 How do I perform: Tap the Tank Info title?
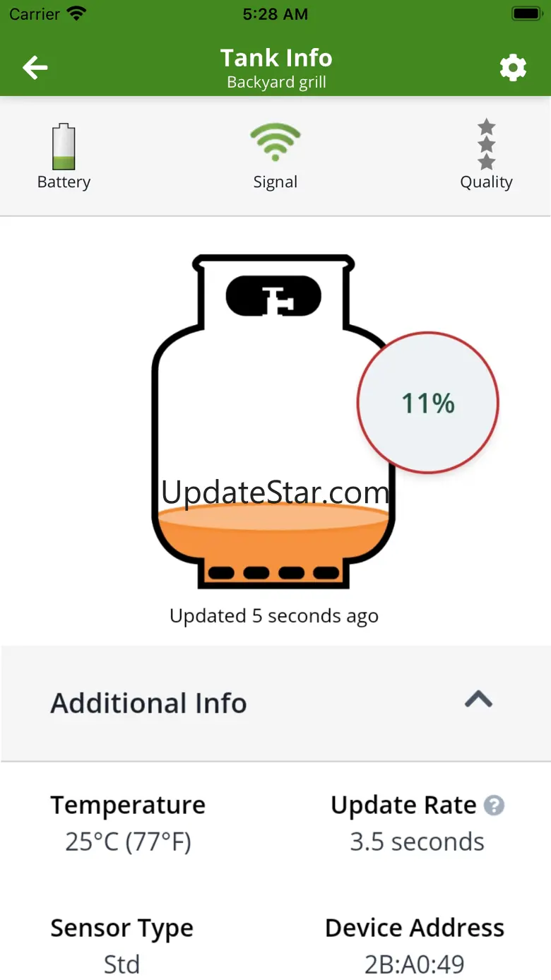276,57
